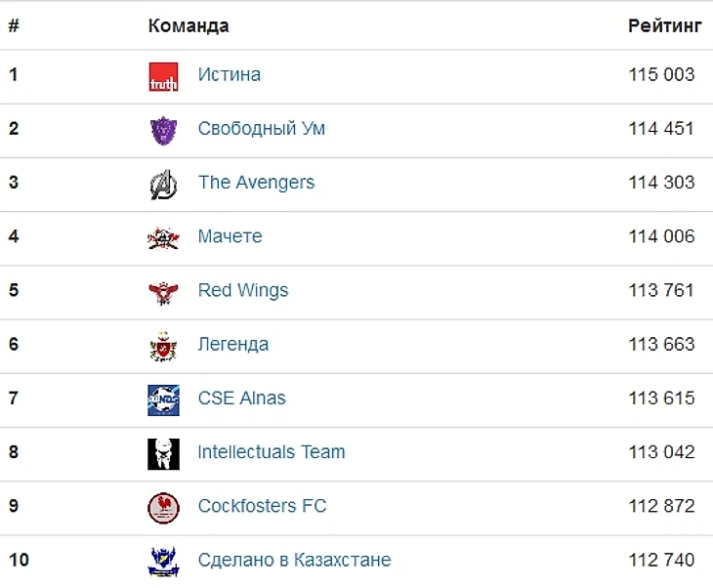Sort by the Рейтинг column header
This screenshot has height=588, width=713.
click(x=664, y=26)
